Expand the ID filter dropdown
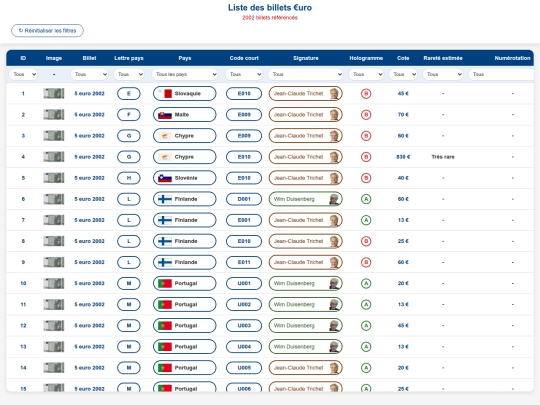This screenshot has width=540, height=405. click(23, 74)
